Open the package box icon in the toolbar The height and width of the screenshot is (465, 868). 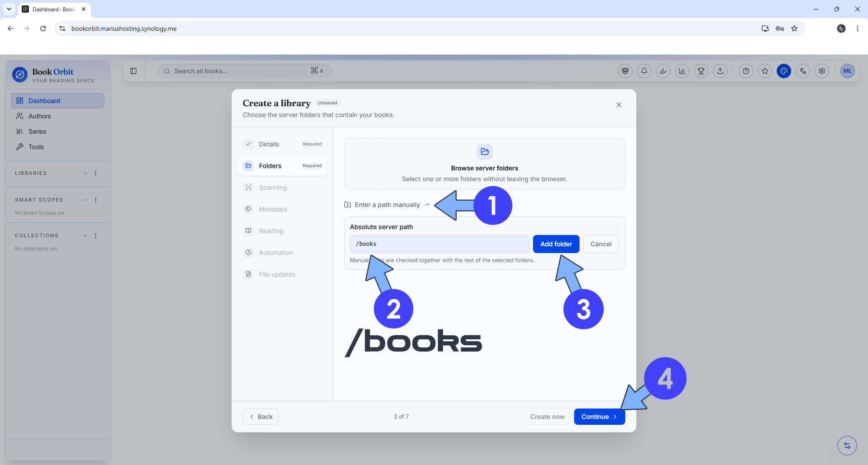625,71
